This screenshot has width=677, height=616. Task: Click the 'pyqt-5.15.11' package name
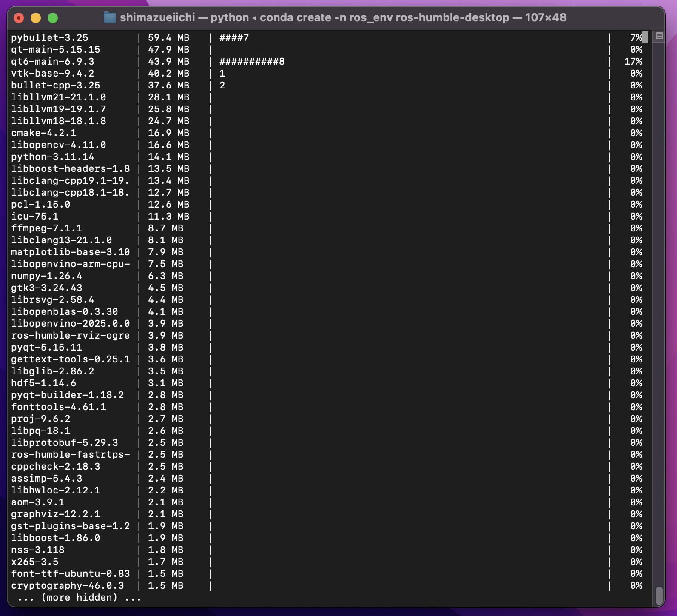point(47,348)
